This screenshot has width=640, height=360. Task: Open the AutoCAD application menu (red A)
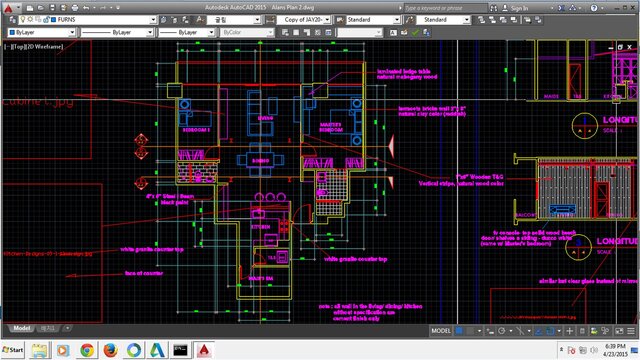click(8, 8)
